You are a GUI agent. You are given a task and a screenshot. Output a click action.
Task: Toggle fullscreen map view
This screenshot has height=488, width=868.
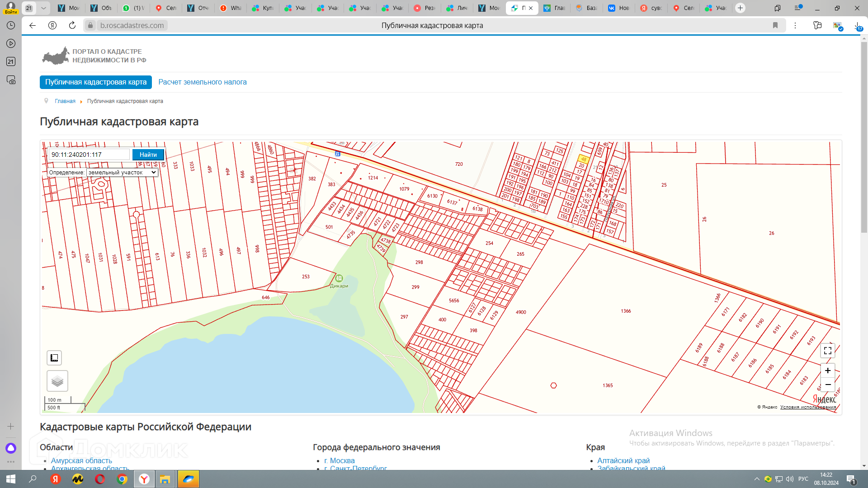(827, 350)
